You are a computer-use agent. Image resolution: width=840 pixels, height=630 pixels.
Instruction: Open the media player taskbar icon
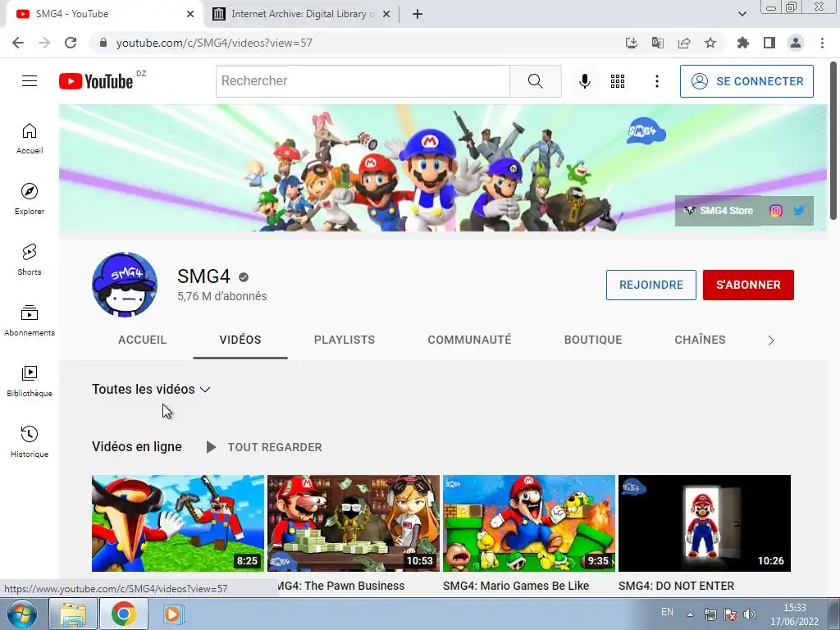pos(173,614)
